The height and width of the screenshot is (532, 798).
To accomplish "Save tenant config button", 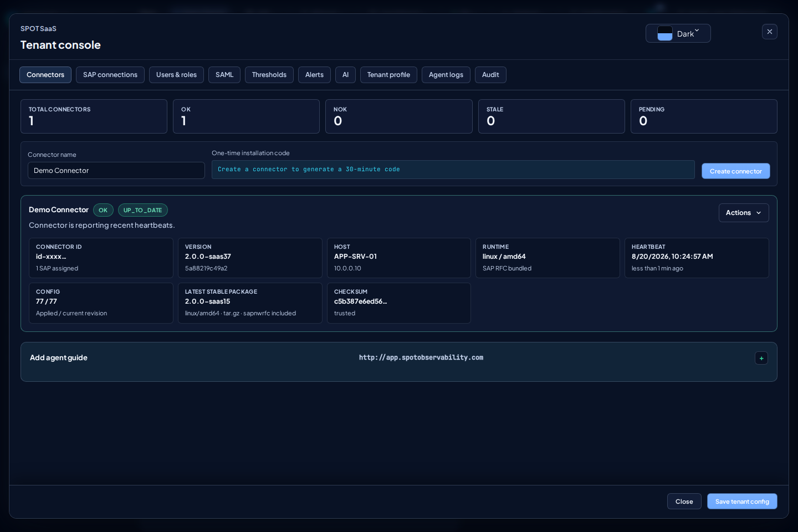I will click(x=742, y=502).
